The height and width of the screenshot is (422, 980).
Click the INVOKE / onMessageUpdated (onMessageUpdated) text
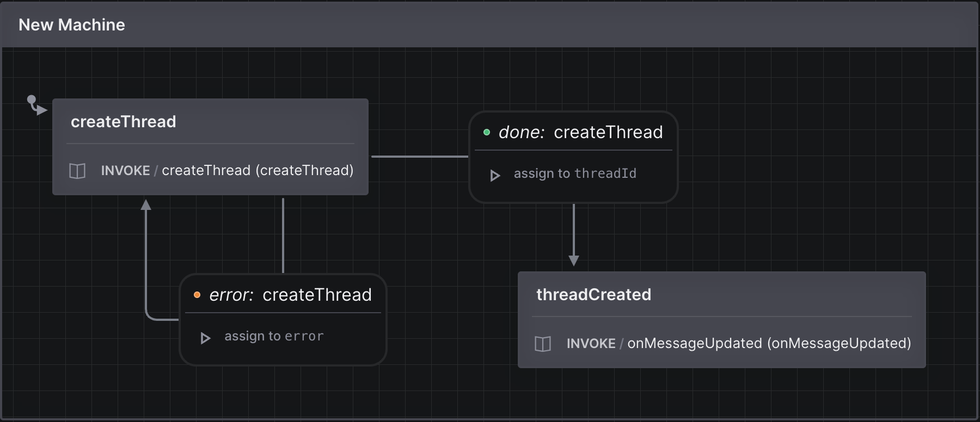tap(739, 343)
